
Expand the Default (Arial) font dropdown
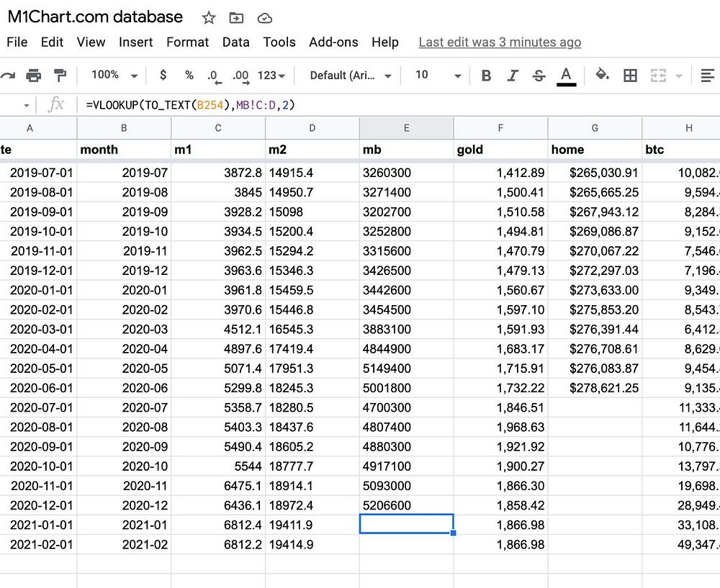[x=351, y=75]
